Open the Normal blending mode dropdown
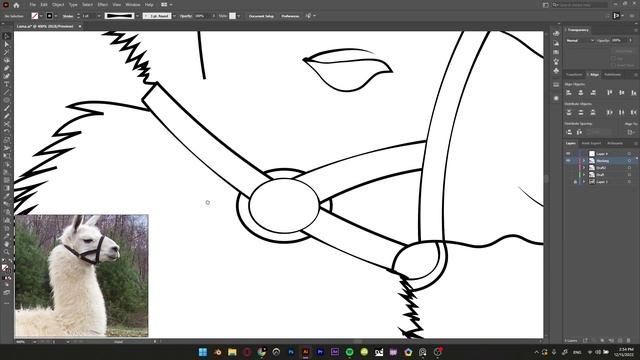Screen dimensions: 640x360 coord(580,40)
